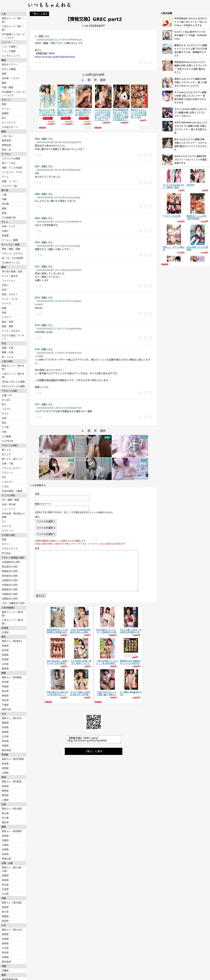Viewport: 210px width, 980px height.
Task: Report post 564 with the ban icon
Action: pos(150,155)
